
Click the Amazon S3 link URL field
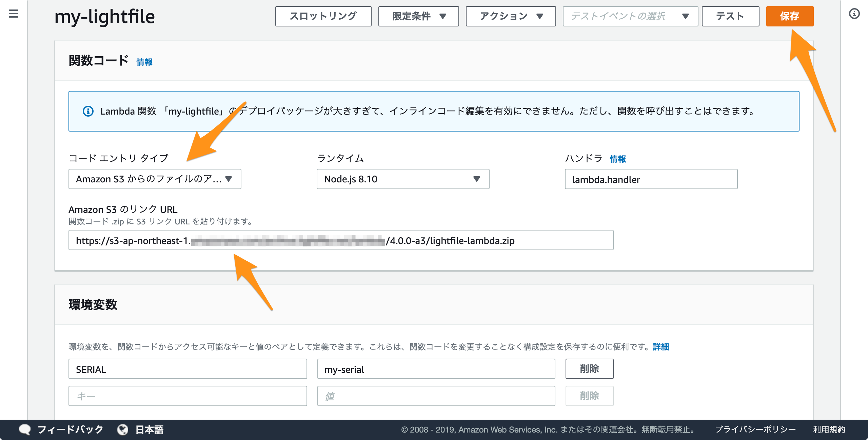click(341, 240)
